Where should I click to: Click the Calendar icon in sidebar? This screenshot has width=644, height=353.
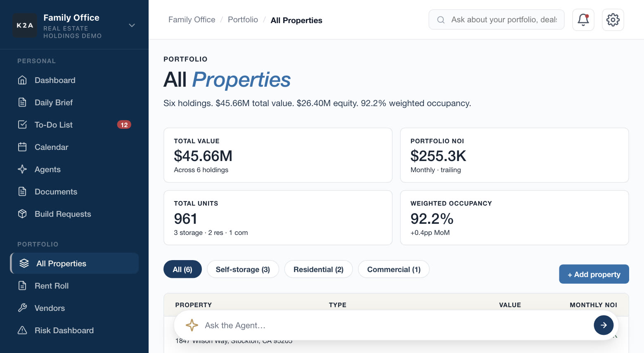pyautogui.click(x=22, y=147)
